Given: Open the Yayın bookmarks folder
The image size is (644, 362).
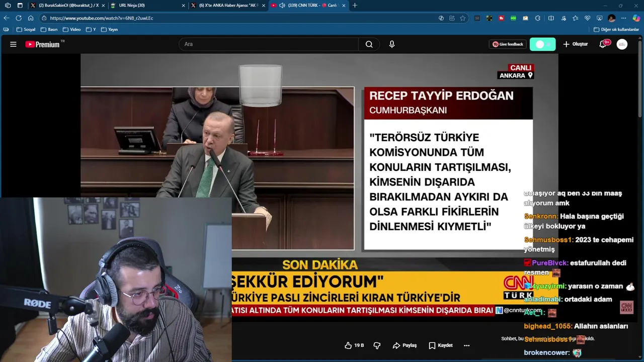Looking at the screenshot, I should (x=110, y=30).
